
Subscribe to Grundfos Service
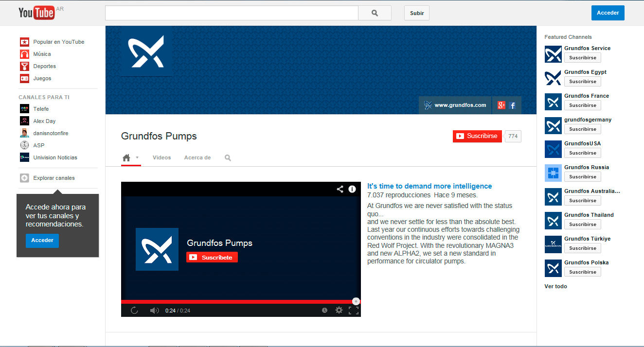pos(583,58)
